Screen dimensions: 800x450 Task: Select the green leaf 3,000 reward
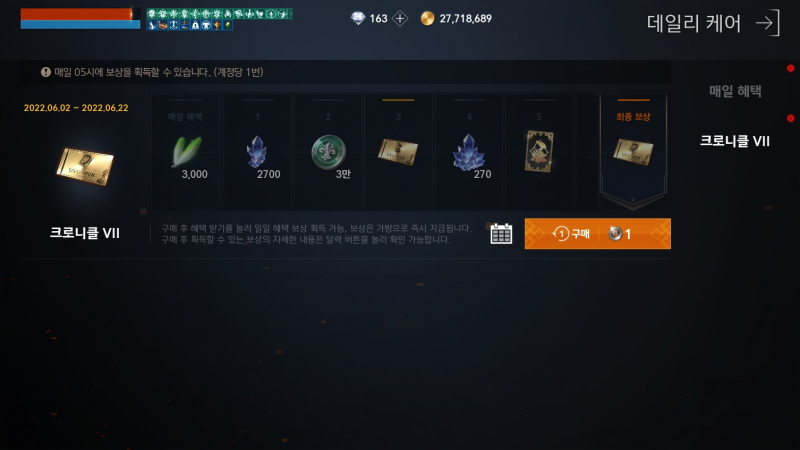click(185, 152)
